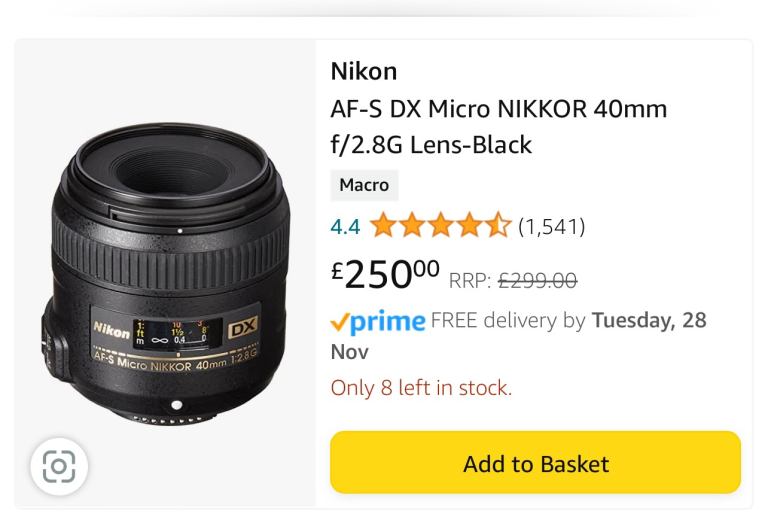Click the struck-through £299.00 price

point(537,281)
